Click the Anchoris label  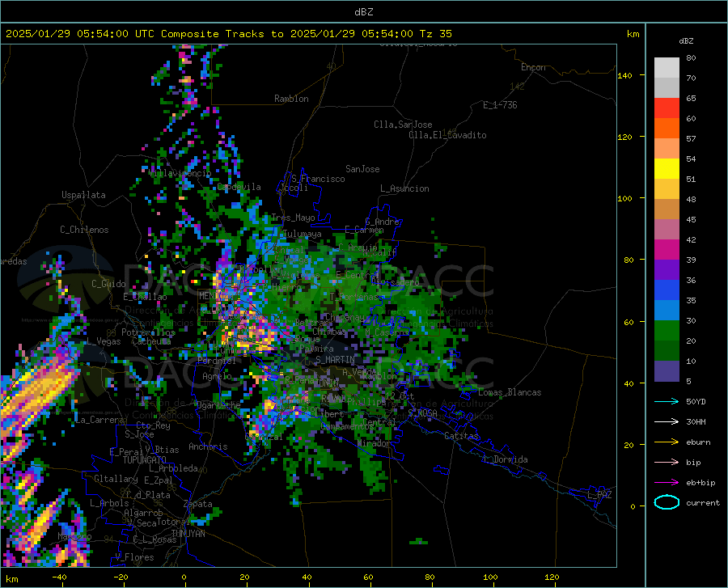tap(208, 446)
